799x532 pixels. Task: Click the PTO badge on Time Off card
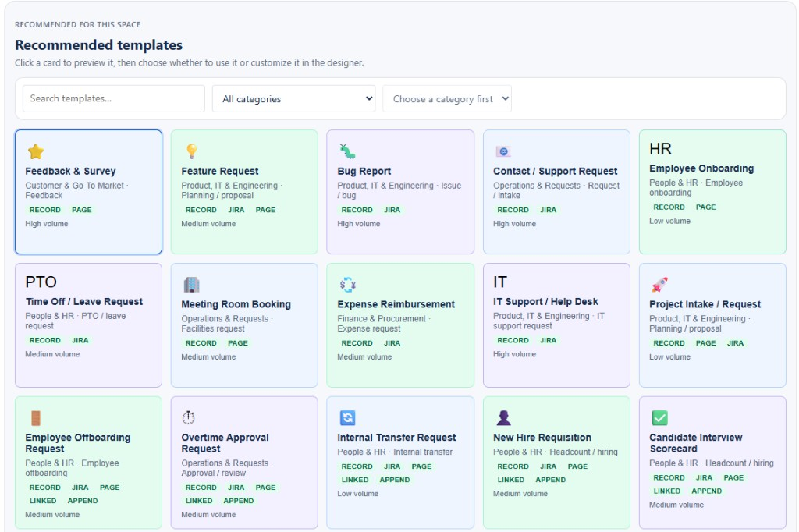tap(41, 282)
